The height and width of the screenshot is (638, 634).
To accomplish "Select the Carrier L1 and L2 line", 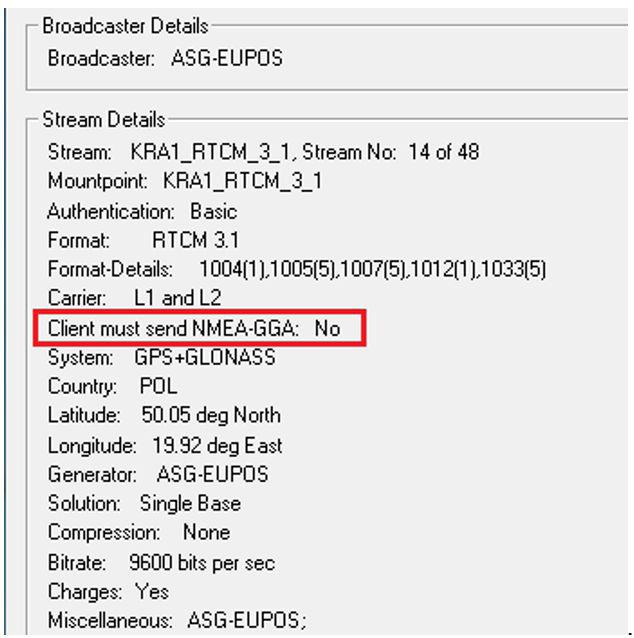I will point(134,298).
